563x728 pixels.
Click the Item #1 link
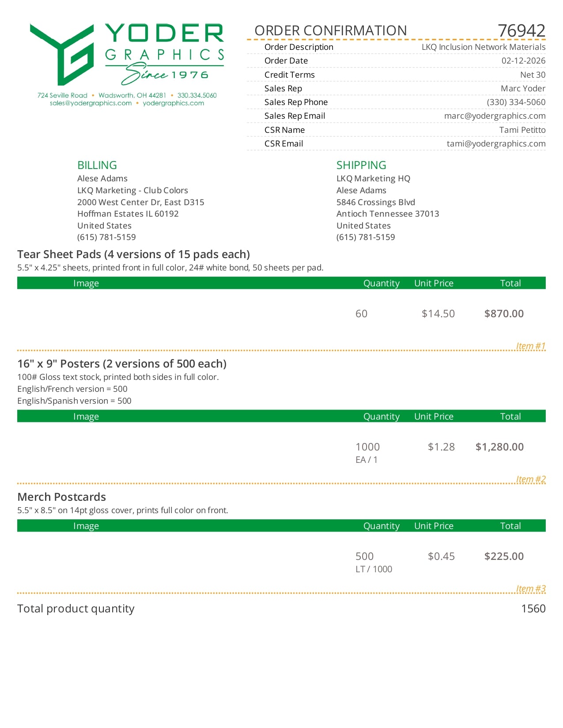point(530,346)
